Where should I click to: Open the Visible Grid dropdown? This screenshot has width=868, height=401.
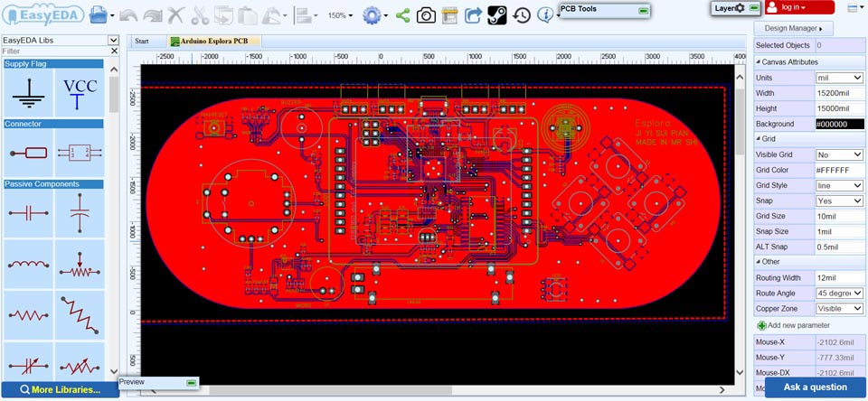[840, 154]
